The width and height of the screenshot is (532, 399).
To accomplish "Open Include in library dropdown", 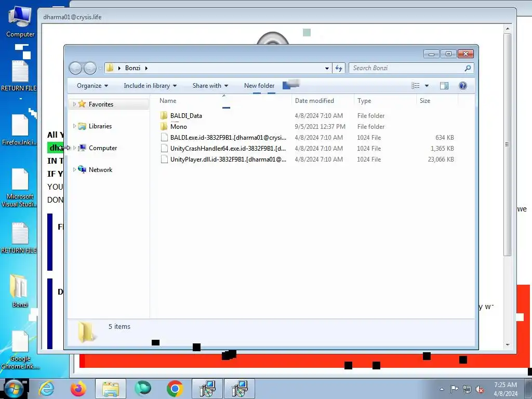I will (150, 86).
